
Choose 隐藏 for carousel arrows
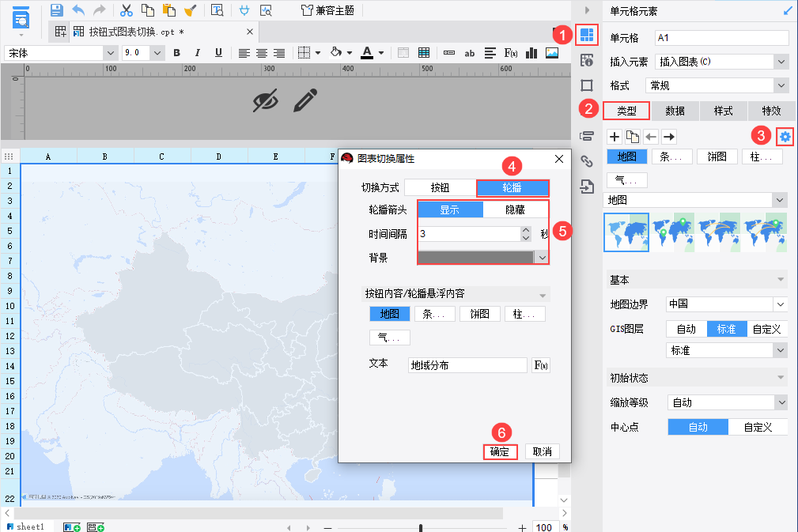click(x=516, y=209)
